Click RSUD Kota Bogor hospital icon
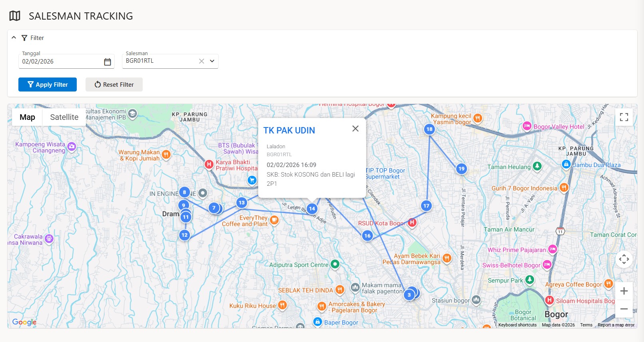 [x=412, y=223]
